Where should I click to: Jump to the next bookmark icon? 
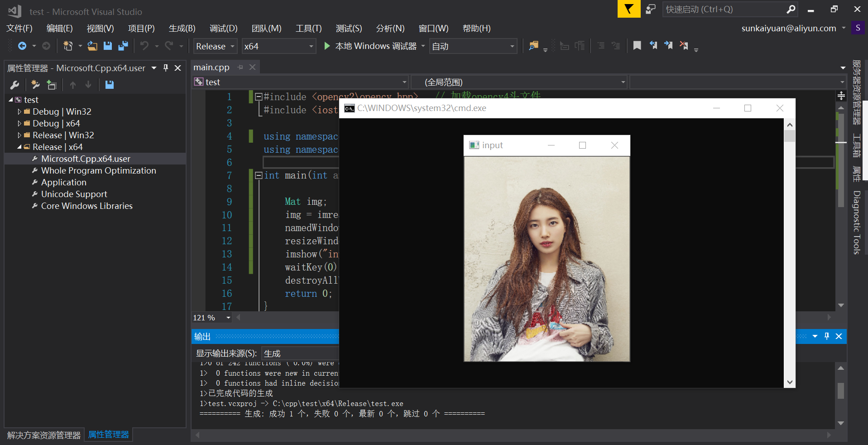tap(668, 45)
